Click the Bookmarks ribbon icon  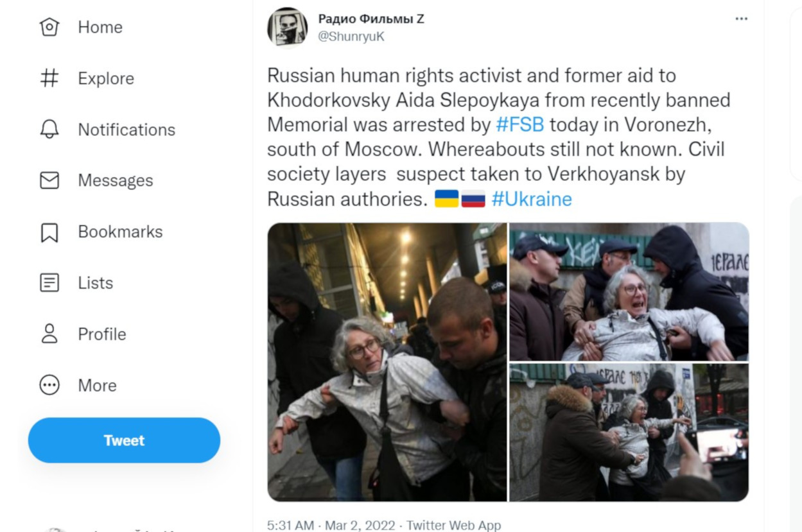(49, 232)
